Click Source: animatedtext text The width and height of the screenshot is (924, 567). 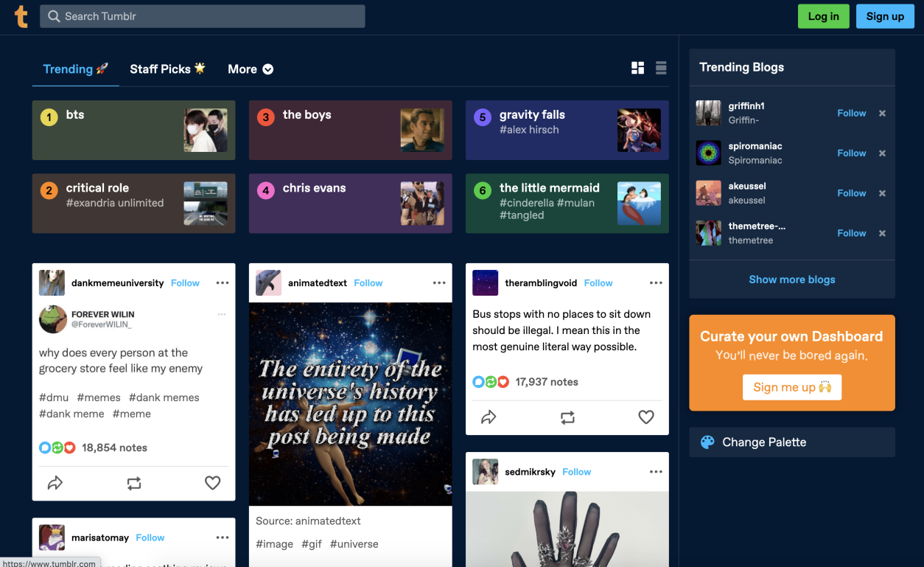coord(308,521)
